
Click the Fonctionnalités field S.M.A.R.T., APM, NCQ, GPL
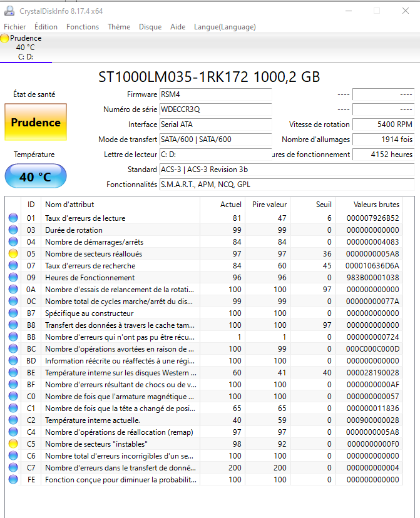point(287,185)
